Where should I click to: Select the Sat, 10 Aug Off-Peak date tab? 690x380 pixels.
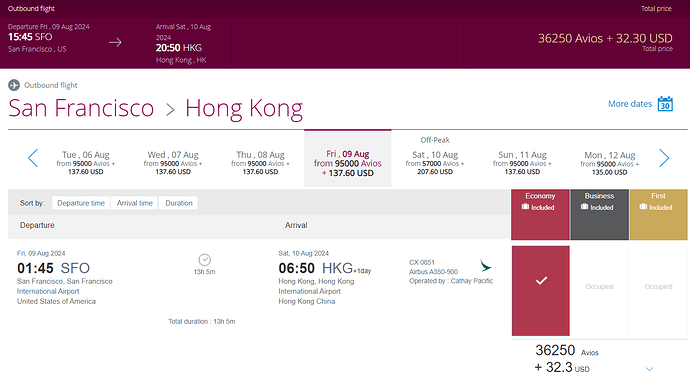coord(435,158)
